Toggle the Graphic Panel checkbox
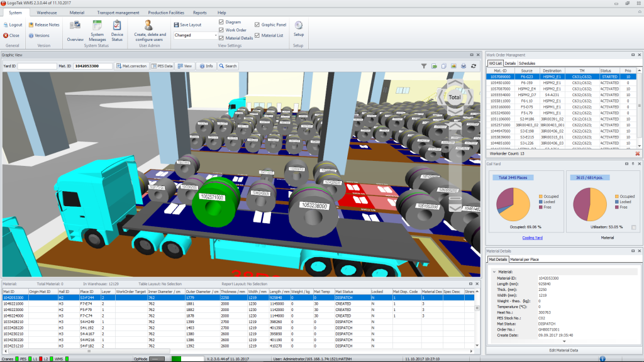The width and height of the screenshot is (644, 362). click(257, 25)
